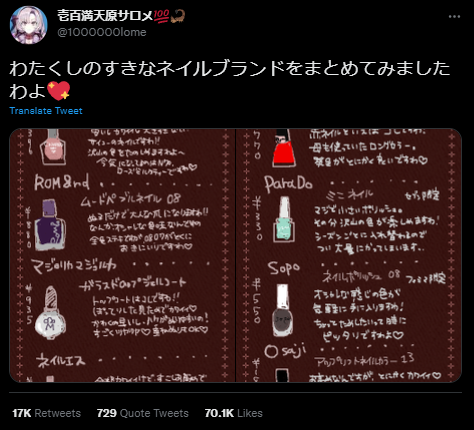The width and height of the screenshot is (474, 430).
Task: Click the profile avatar picture
Action: [29, 25]
